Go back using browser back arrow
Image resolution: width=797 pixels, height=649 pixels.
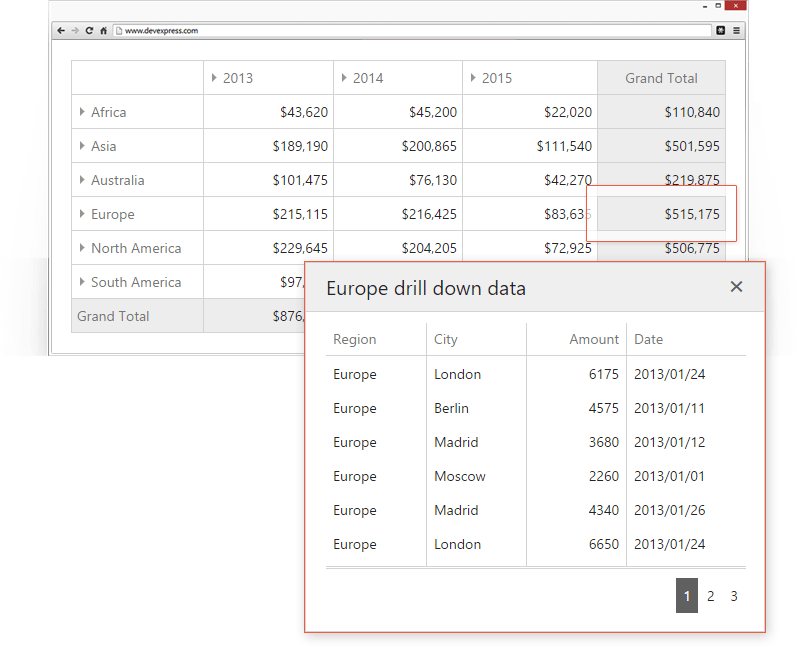point(61,30)
